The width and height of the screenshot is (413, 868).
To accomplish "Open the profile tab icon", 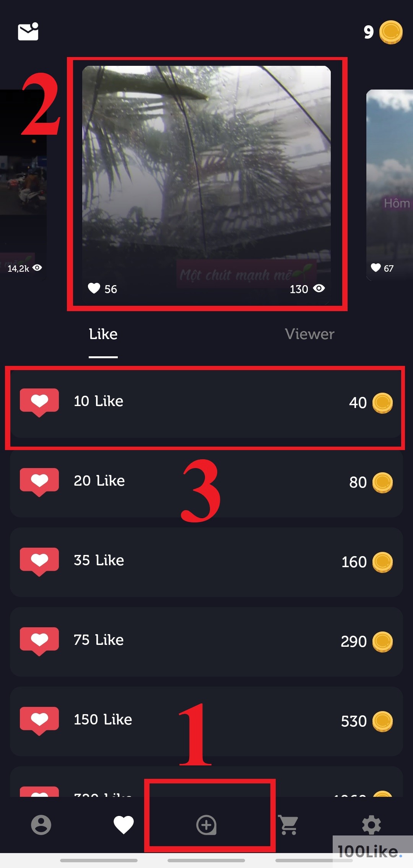I will coord(41,825).
